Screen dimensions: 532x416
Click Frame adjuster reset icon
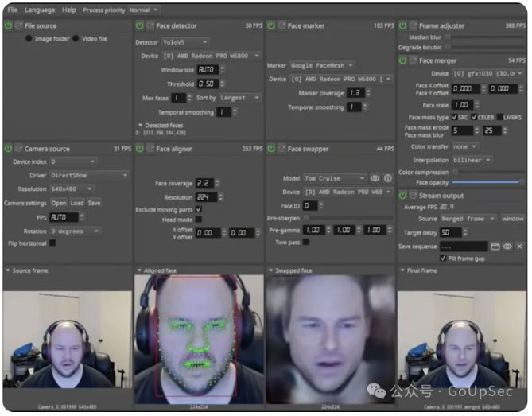(413, 25)
